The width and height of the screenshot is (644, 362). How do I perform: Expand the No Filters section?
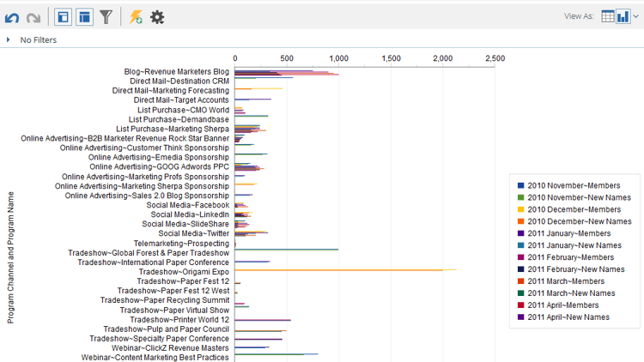[x=9, y=39]
